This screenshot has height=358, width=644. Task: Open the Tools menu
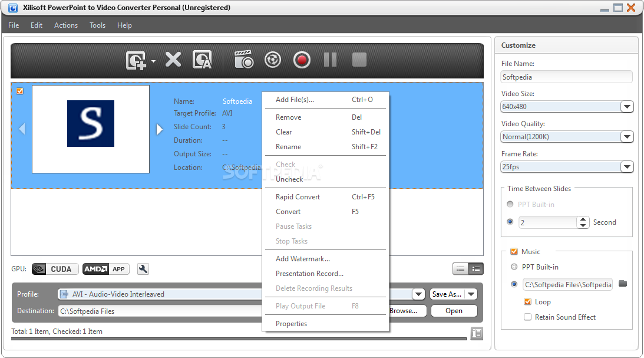(97, 25)
